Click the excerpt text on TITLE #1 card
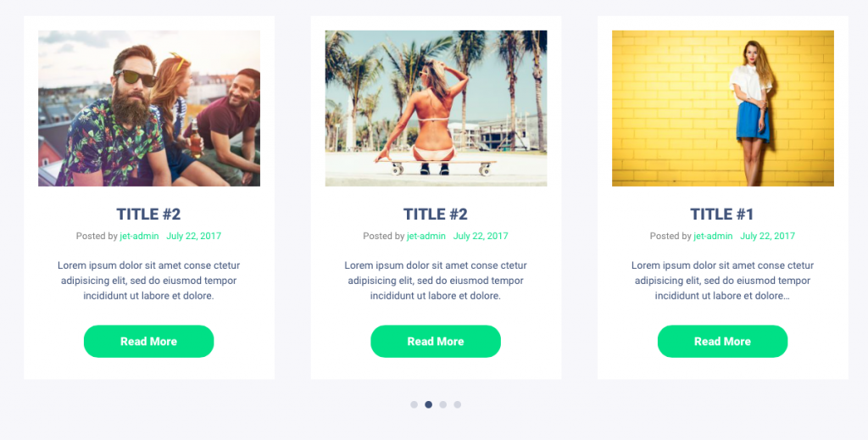This screenshot has height=440, width=868. click(722, 281)
